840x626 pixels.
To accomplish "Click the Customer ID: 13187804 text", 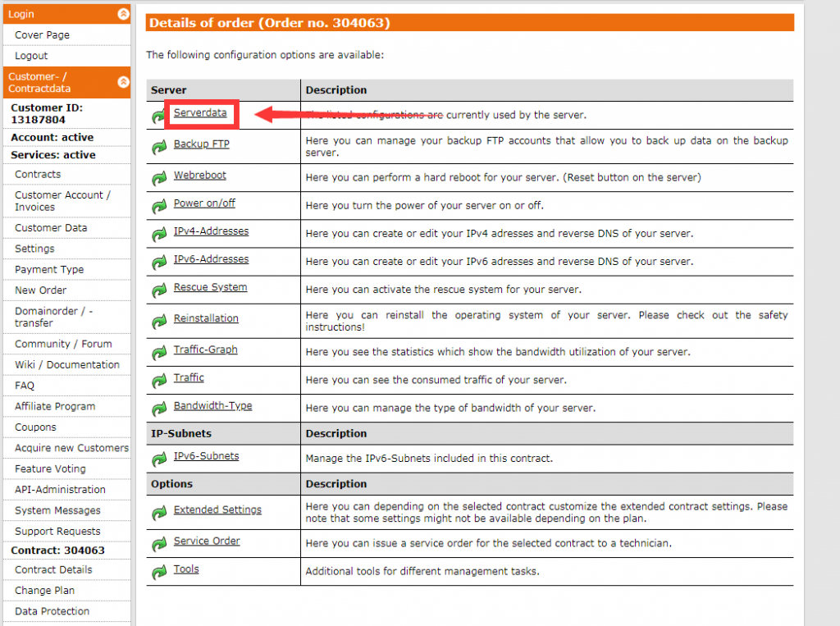I will tap(47, 113).
